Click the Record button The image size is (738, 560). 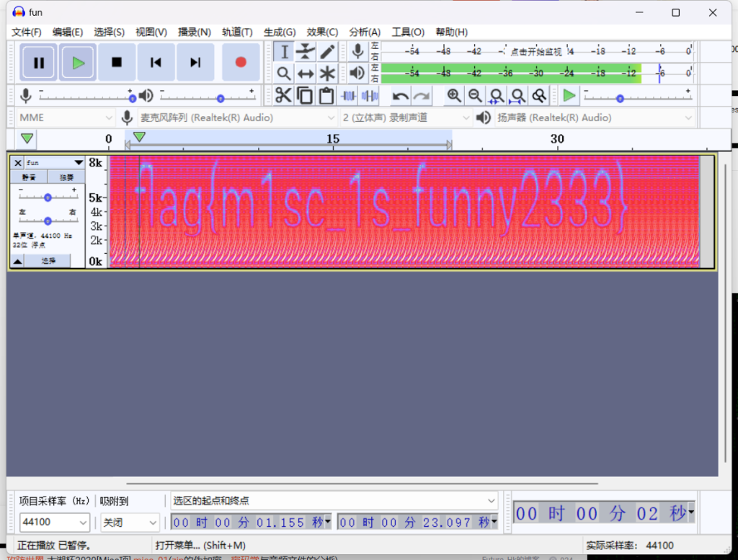coord(241,63)
